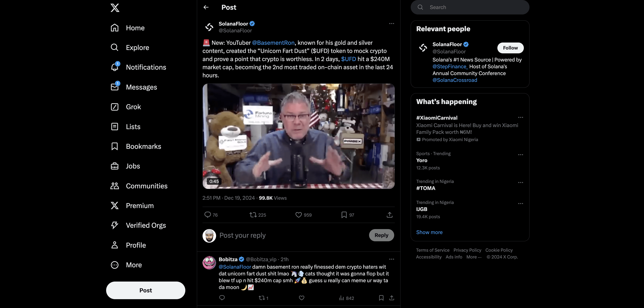Click the retweet icon on main post

(x=253, y=215)
